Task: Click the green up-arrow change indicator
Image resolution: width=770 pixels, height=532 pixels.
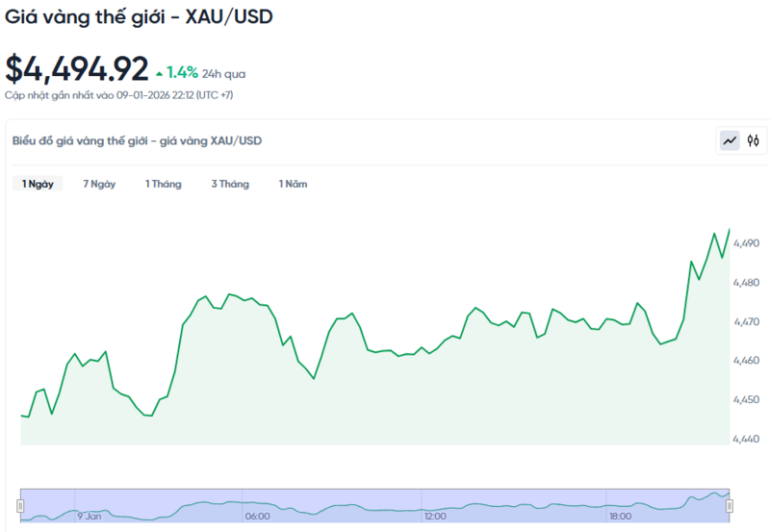Action: 159,72
